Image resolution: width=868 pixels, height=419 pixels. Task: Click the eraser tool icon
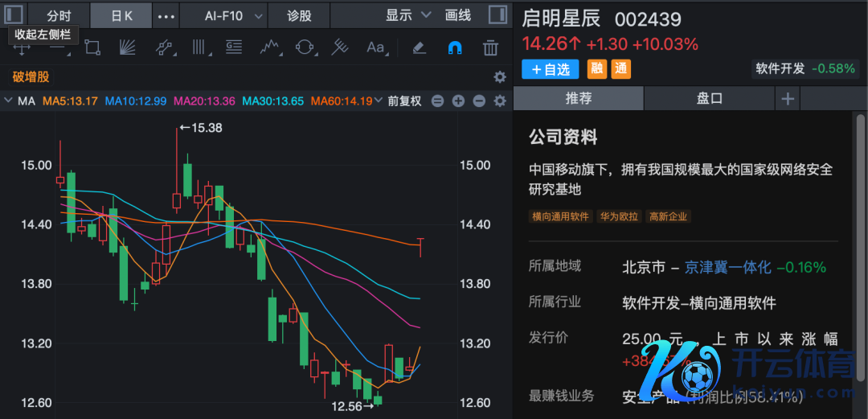click(x=419, y=47)
